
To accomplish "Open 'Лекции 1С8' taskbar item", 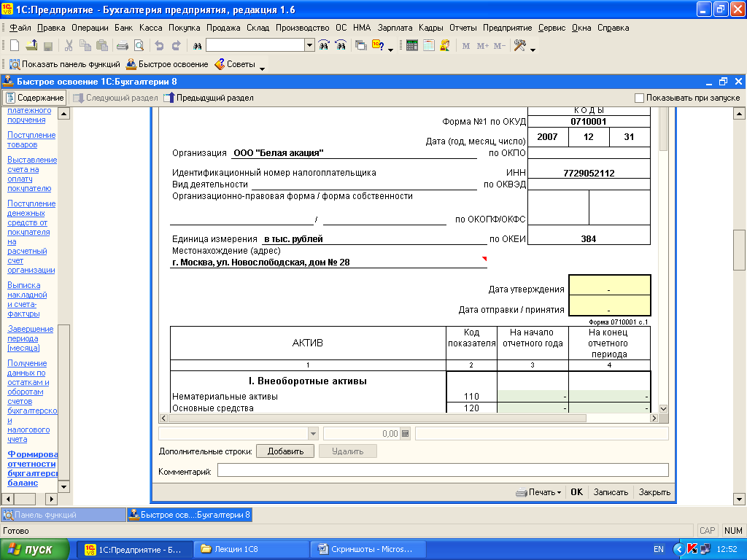I will [x=251, y=549].
